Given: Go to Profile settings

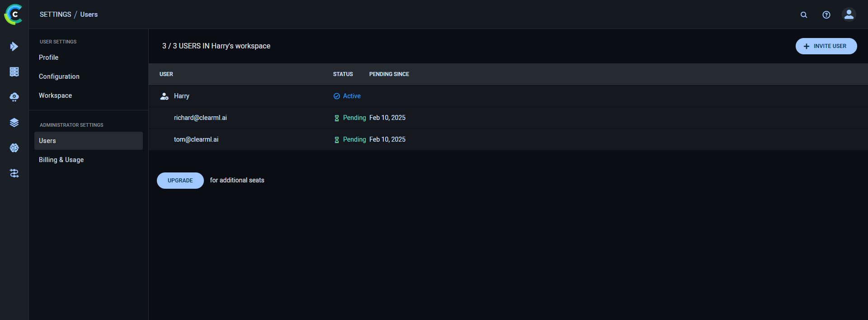Looking at the screenshot, I should click(48, 57).
